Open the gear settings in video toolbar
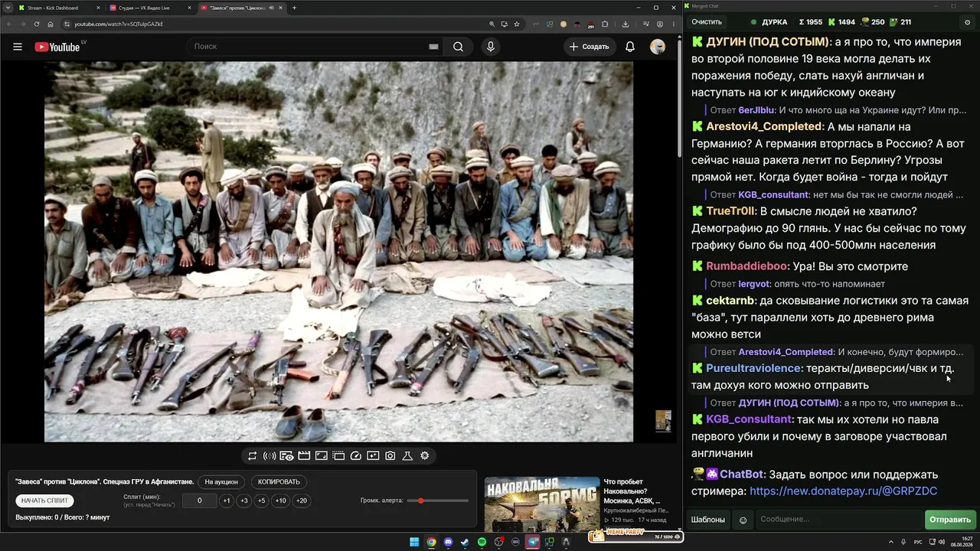Screen dimensions: 980x551 [x=425, y=456]
